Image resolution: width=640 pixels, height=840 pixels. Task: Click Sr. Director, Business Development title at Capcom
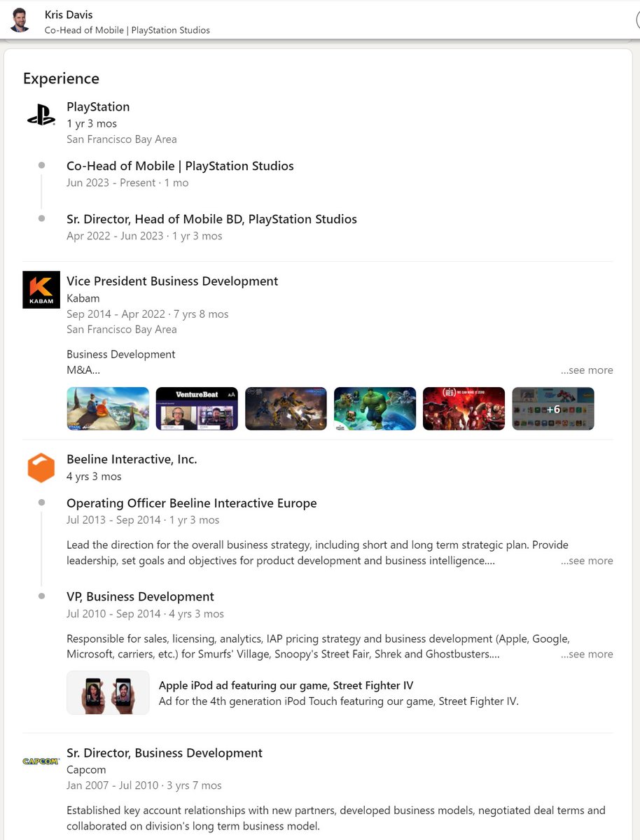click(165, 753)
